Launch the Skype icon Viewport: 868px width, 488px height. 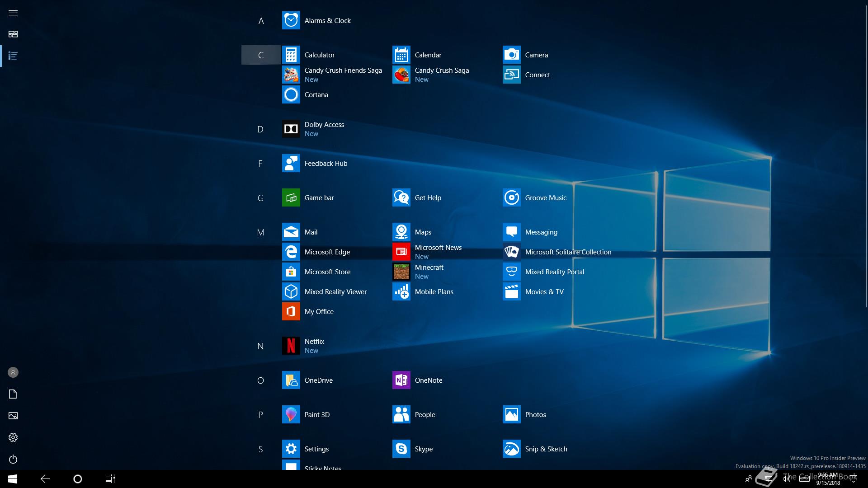pyautogui.click(x=401, y=449)
